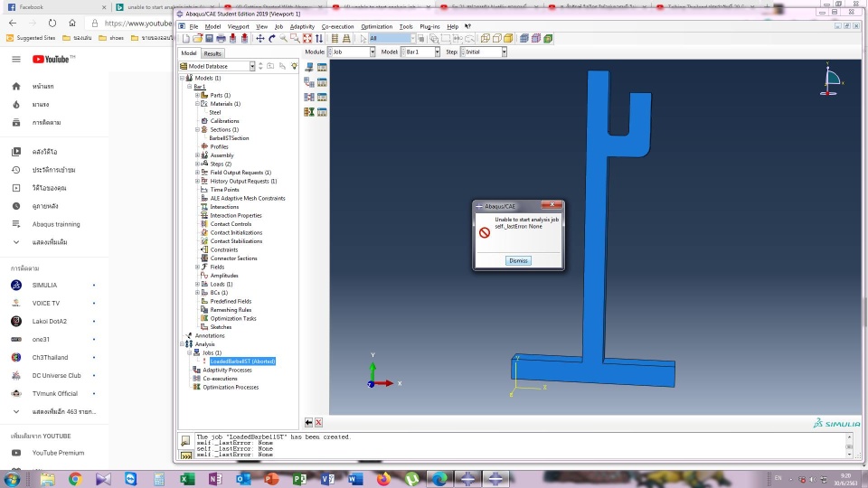Image resolution: width=868 pixels, height=488 pixels.
Task: Select hidden render style icon
Action: click(x=497, y=38)
